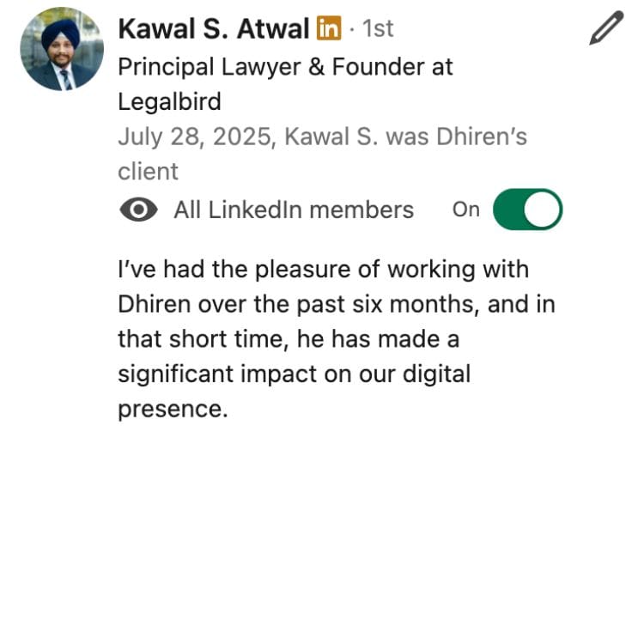
Task: Click the word "client" under the date
Action: pyautogui.click(x=148, y=171)
